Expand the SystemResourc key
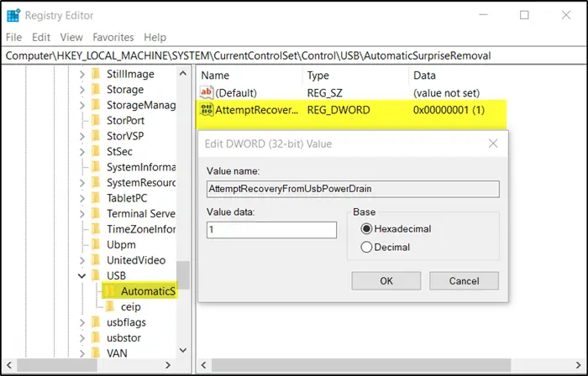The width and height of the screenshot is (588, 376). (x=82, y=183)
